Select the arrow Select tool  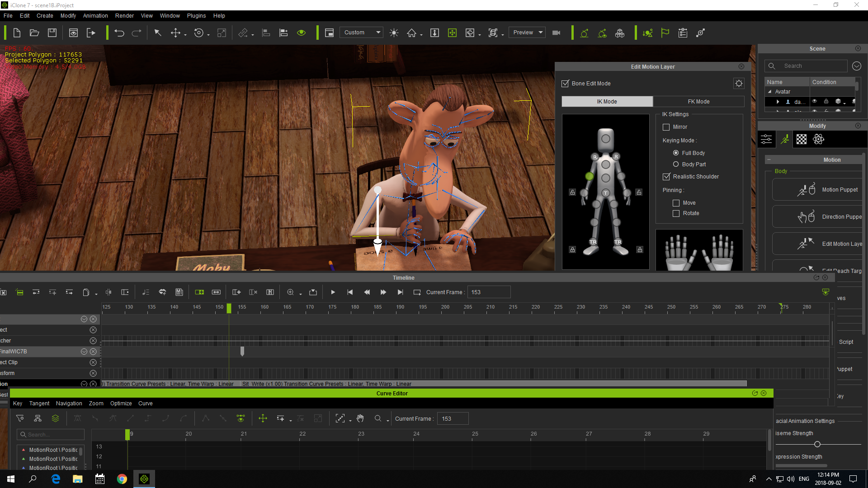tap(158, 33)
